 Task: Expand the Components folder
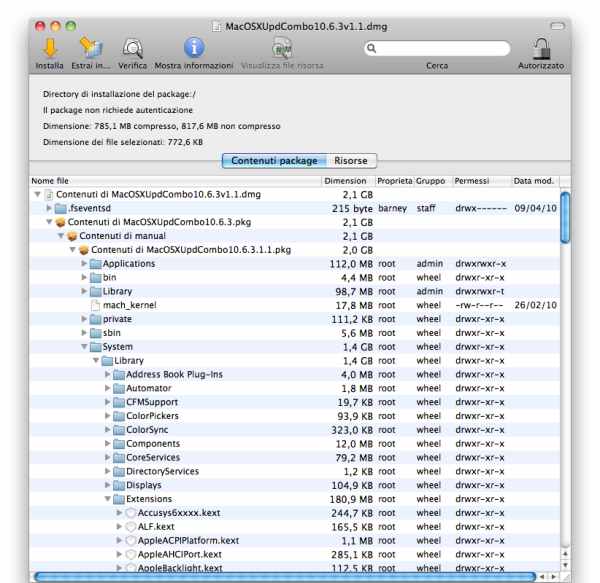(108, 443)
